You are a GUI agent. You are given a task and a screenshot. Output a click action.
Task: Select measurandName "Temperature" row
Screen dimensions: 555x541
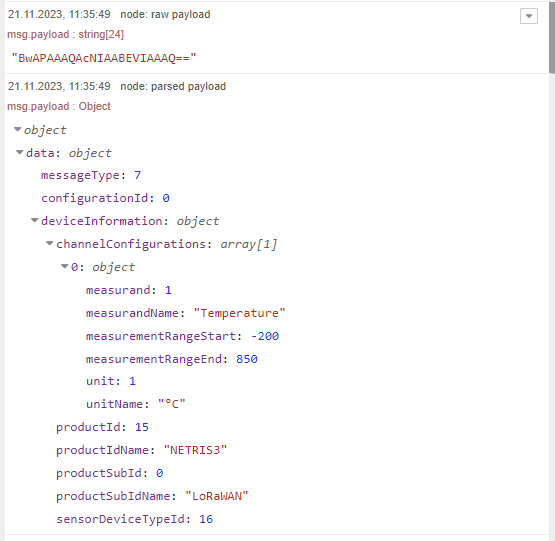[x=185, y=313]
